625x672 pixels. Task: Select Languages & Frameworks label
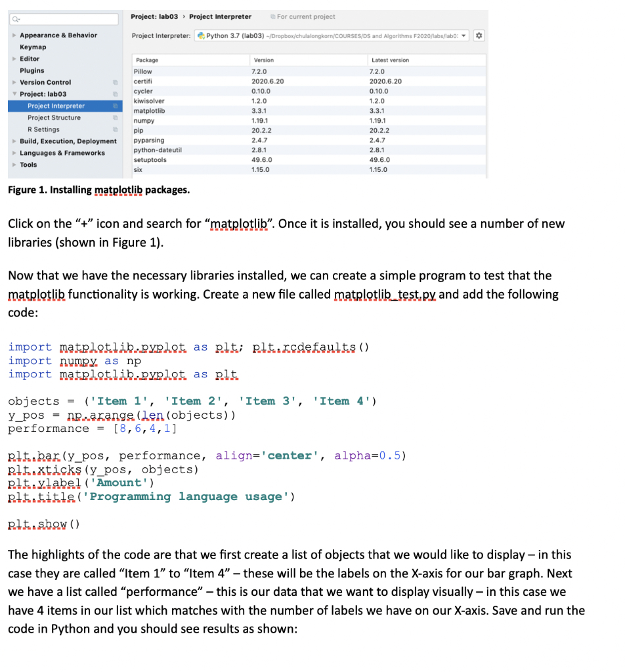point(62,153)
